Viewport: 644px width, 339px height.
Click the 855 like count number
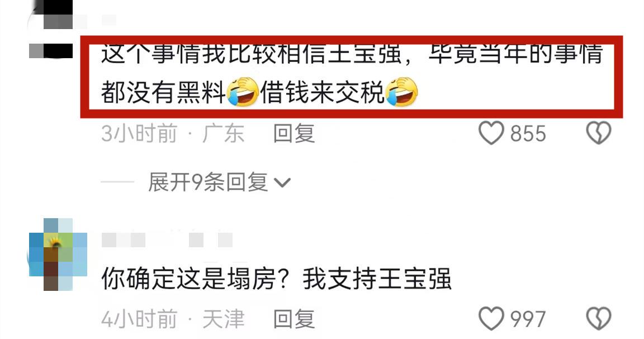coord(528,134)
